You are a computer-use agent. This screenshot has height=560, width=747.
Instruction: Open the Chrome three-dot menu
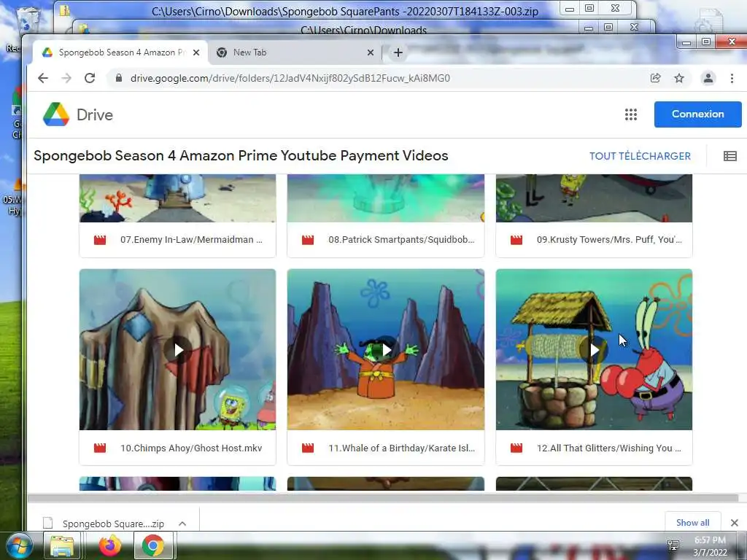(732, 78)
